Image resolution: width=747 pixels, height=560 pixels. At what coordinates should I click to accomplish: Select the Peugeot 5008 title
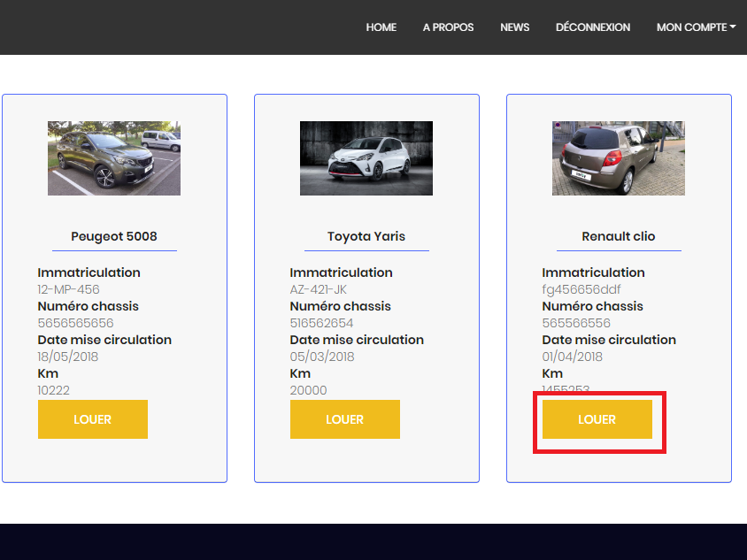114,236
